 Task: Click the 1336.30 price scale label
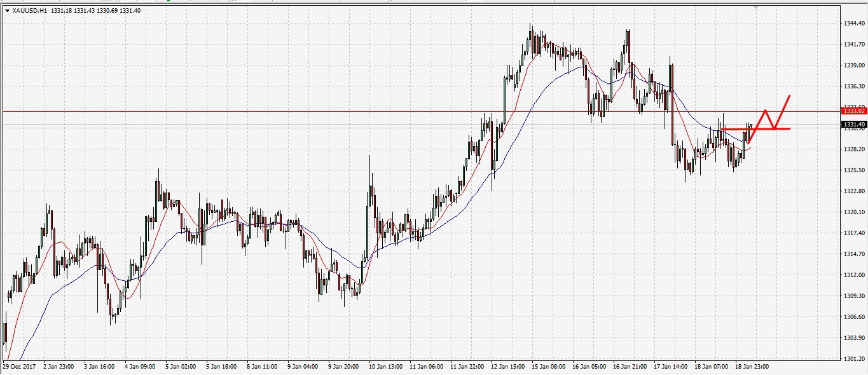(x=853, y=86)
